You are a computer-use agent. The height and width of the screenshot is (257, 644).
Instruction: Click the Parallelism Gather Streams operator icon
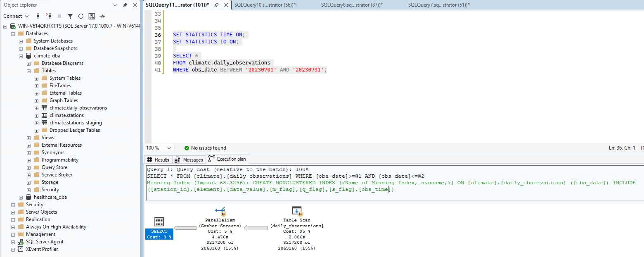coord(220,211)
